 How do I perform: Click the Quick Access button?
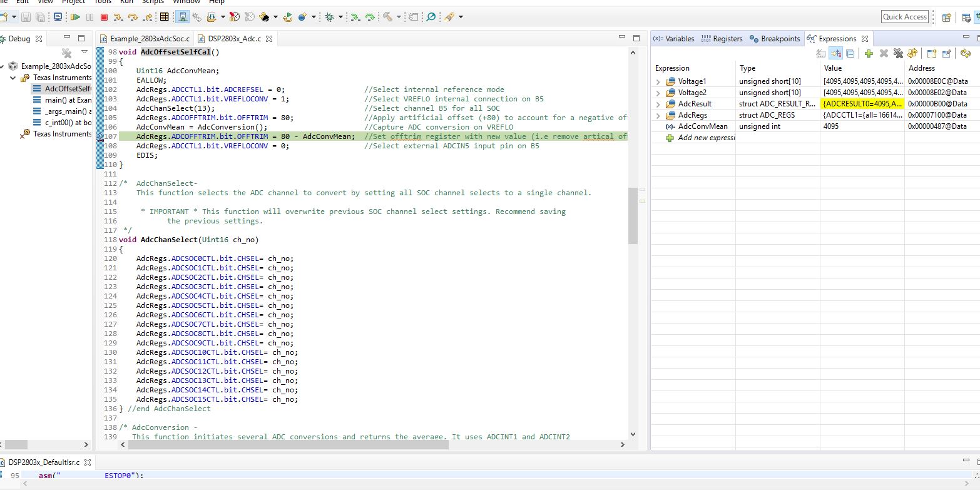904,17
